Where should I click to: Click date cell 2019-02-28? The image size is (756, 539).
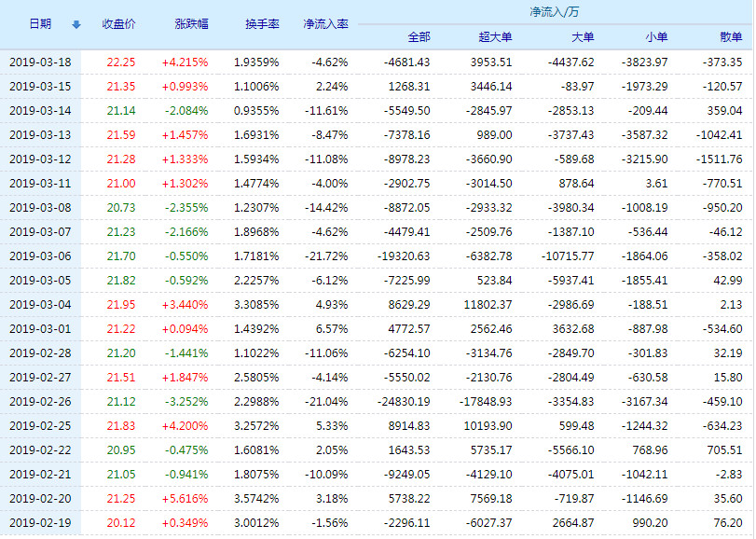pyautogui.click(x=40, y=352)
